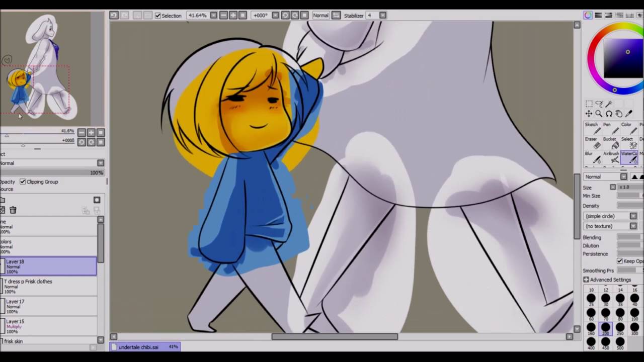The height and width of the screenshot is (362, 644).
Task: Open the simple circle brush shape dropdown
Action: click(x=611, y=216)
